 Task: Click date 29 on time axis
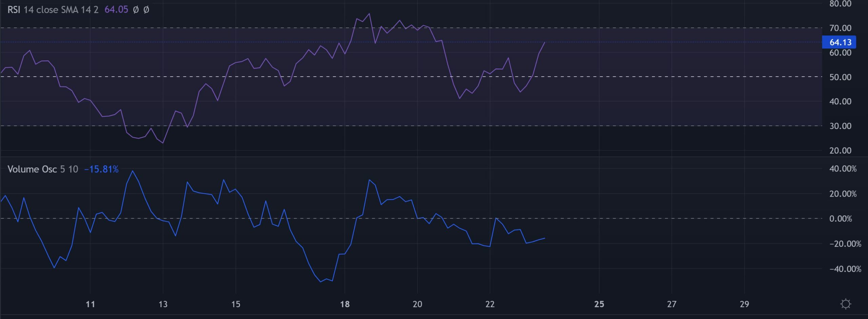coord(744,304)
